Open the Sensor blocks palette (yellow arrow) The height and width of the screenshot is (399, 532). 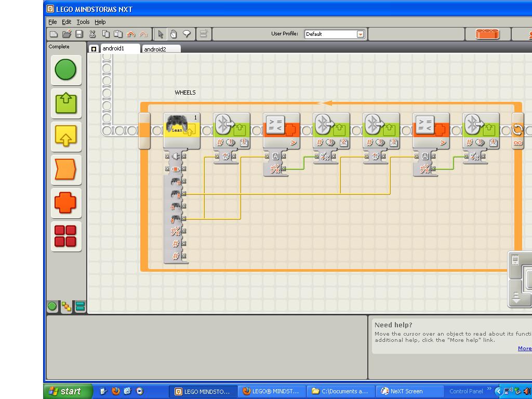65,136
